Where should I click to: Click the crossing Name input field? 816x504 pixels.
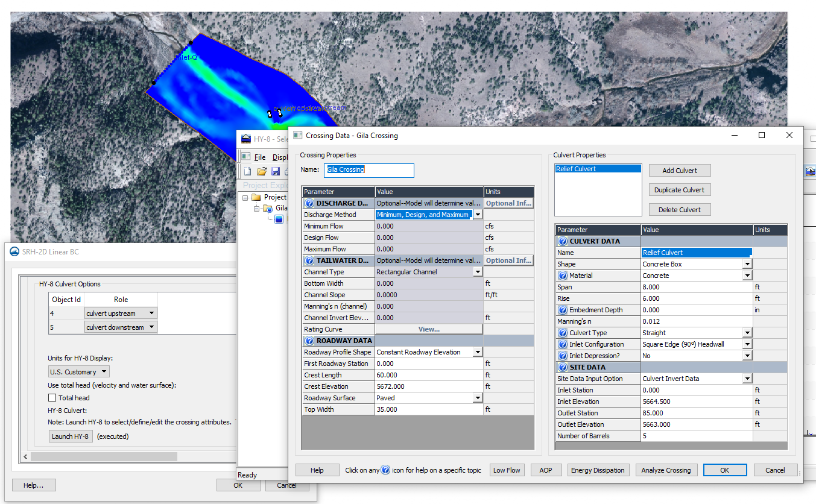click(369, 170)
